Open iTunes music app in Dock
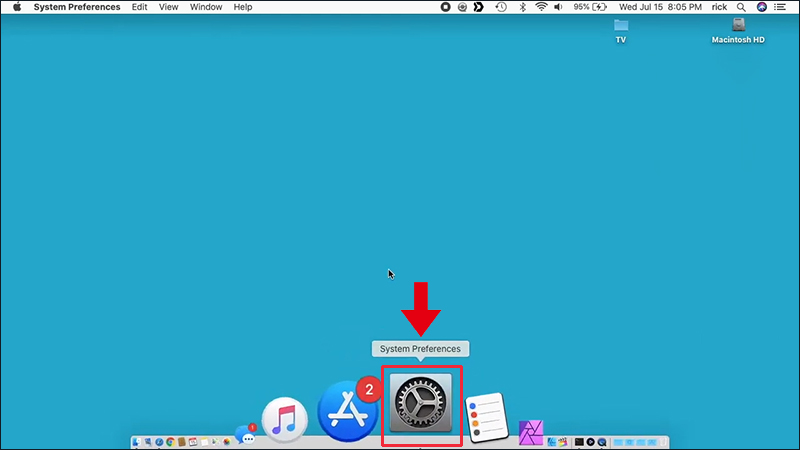The image size is (800, 450). point(285,420)
